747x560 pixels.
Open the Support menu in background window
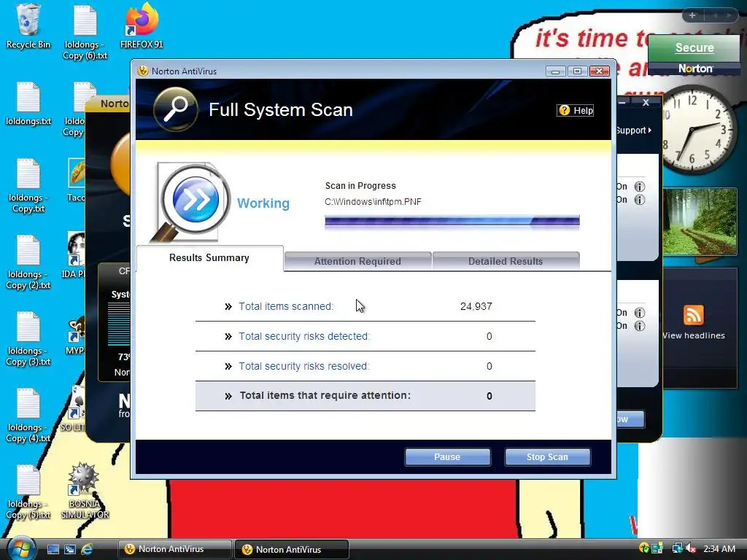(x=633, y=131)
